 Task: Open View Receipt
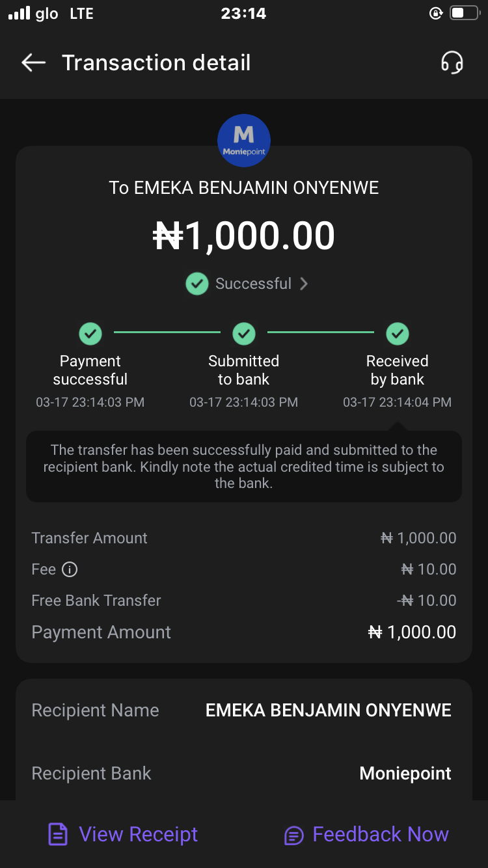138,834
